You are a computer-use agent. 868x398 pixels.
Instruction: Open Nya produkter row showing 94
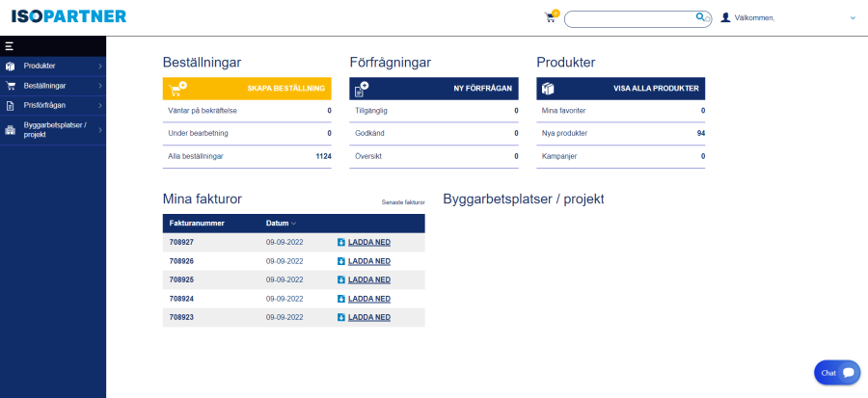point(620,133)
